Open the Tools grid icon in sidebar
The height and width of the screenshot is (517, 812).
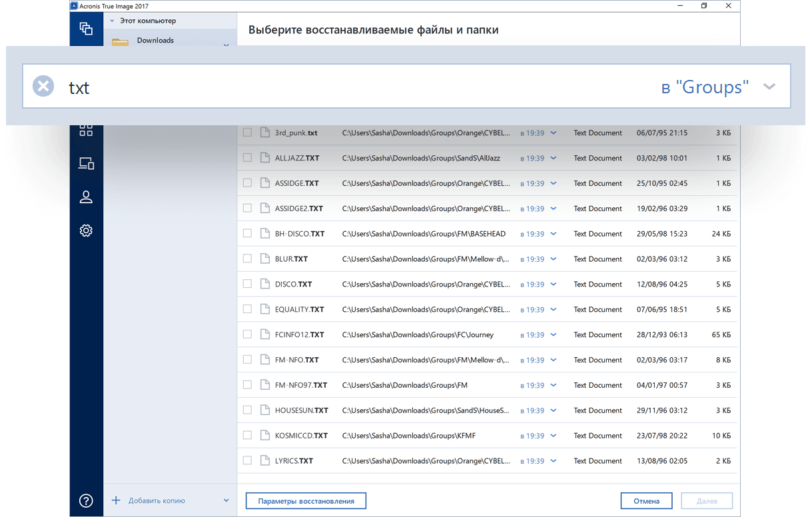86,130
